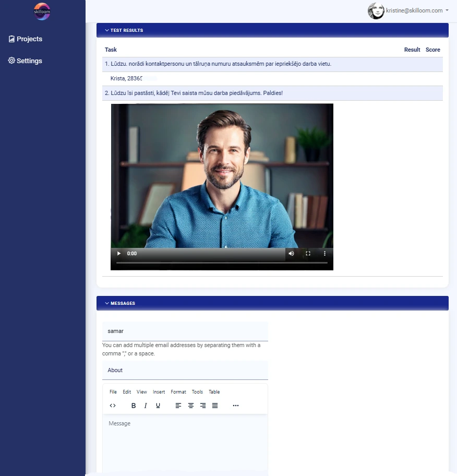Toggle bold formatting in message editor
This screenshot has width=457, height=476.
[x=134, y=406]
